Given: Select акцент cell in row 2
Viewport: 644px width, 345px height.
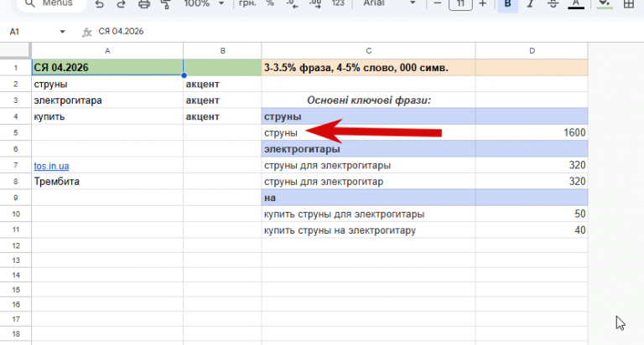Looking at the screenshot, I should click(222, 84).
